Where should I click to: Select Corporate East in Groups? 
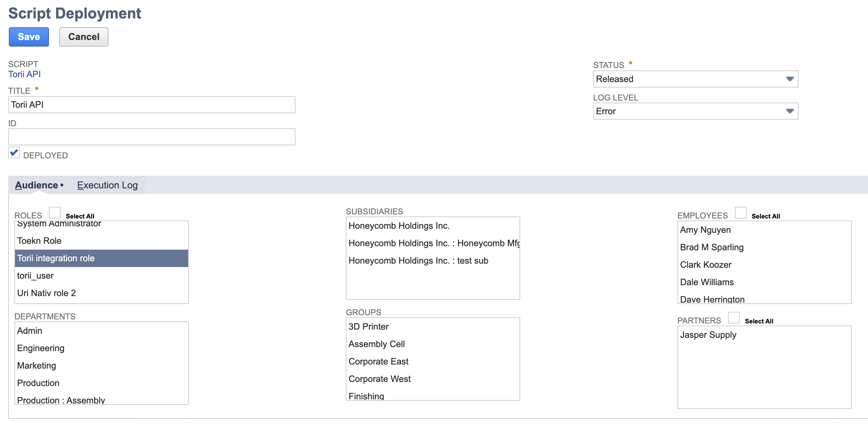pyautogui.click(x=433, y=361)
